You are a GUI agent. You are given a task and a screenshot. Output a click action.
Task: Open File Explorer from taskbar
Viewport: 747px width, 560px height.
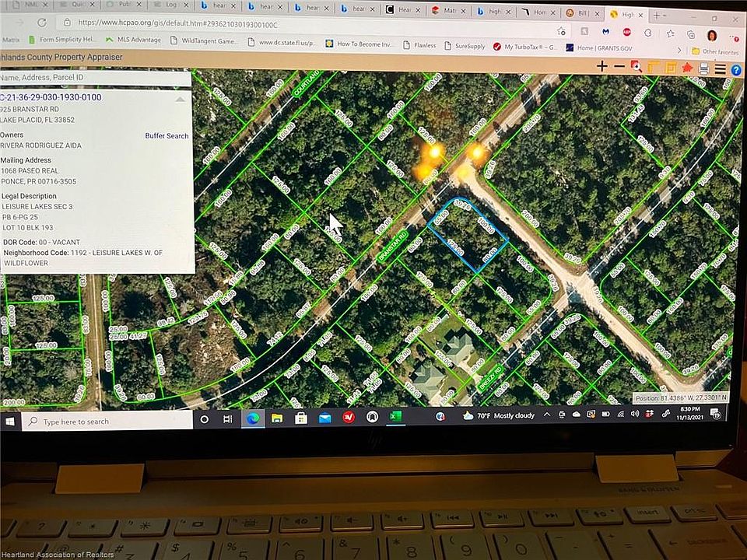(x=277, y=418)
